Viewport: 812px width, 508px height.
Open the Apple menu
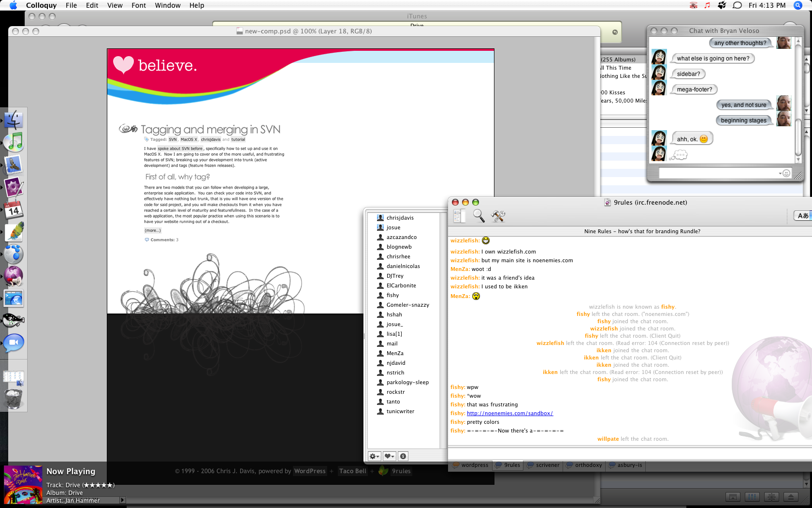coord(13,5)
